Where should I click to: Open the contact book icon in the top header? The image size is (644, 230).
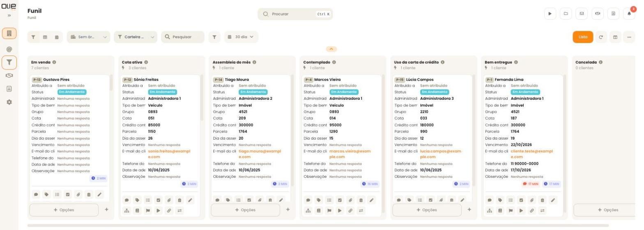(613, 14)
